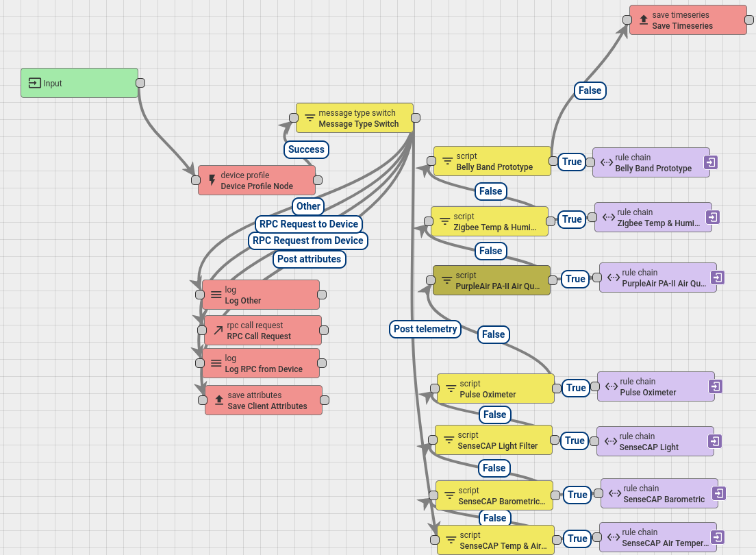Select the Post attributes connection label
The image size is (756, 555).
(x=309, y=259)
